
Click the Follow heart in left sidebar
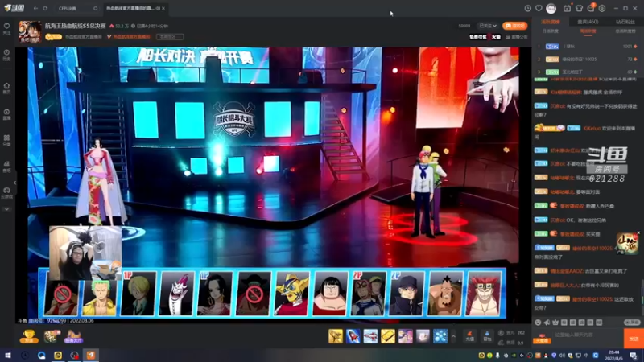pyautogui.click(x=6, y=28)
